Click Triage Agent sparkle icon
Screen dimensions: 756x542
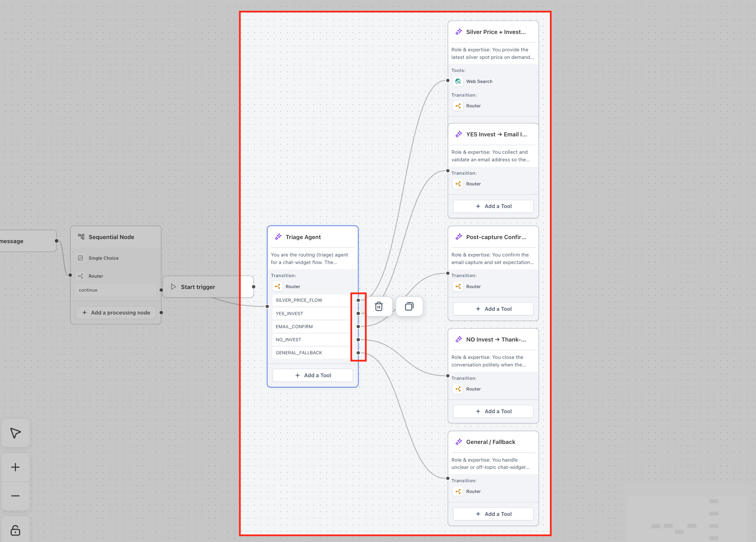278,237
